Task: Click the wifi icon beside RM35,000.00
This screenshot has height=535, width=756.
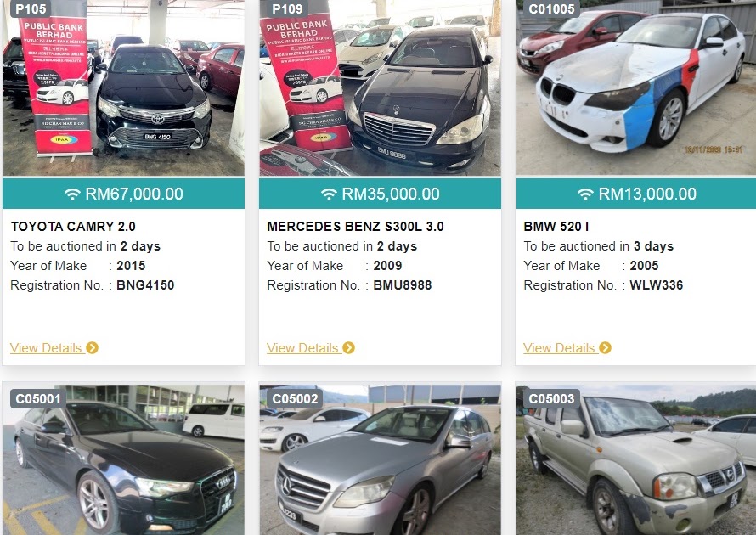Action: (329, 194)
